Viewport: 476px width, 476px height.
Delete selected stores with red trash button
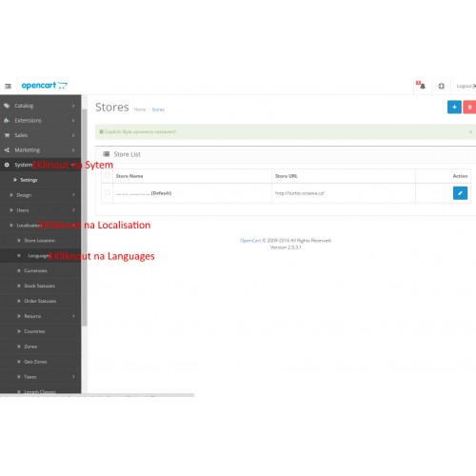pos(469,107)
